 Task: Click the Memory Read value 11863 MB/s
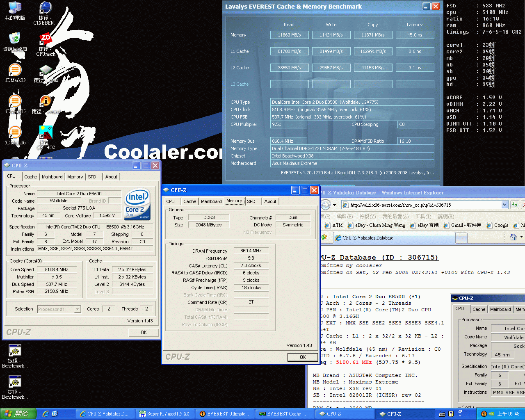(290, 35)
